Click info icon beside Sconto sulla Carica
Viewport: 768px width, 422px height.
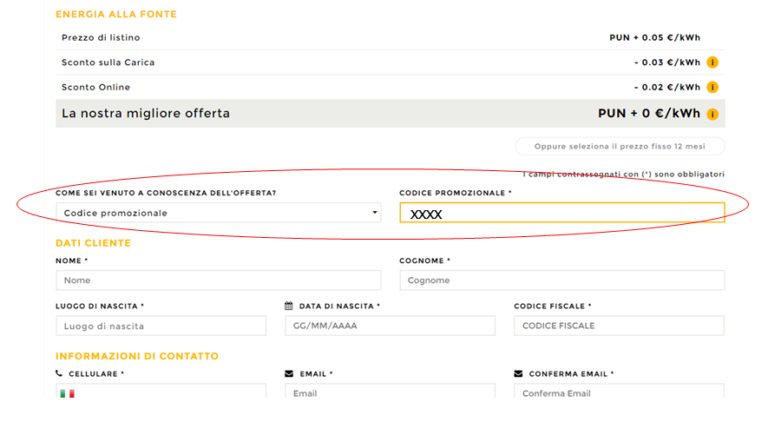click(x=713, y=62)
